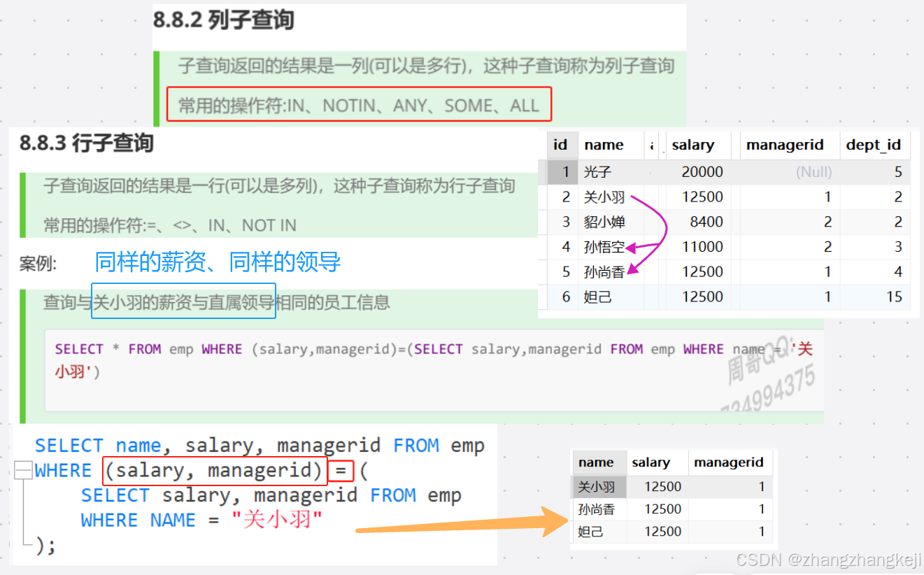Select the '孙尚香' name cell in emp table
This screenshot has height=575, width=924.
(611, 272)
